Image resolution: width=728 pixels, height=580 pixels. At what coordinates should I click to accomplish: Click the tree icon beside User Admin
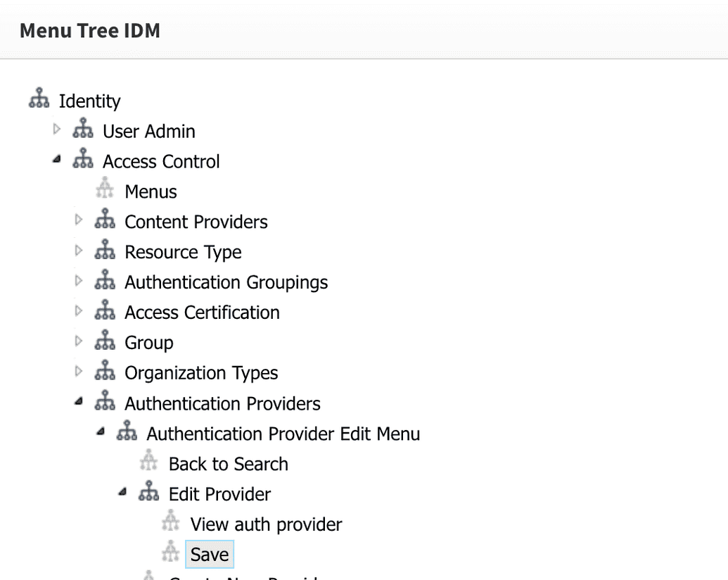pos(83,130)
